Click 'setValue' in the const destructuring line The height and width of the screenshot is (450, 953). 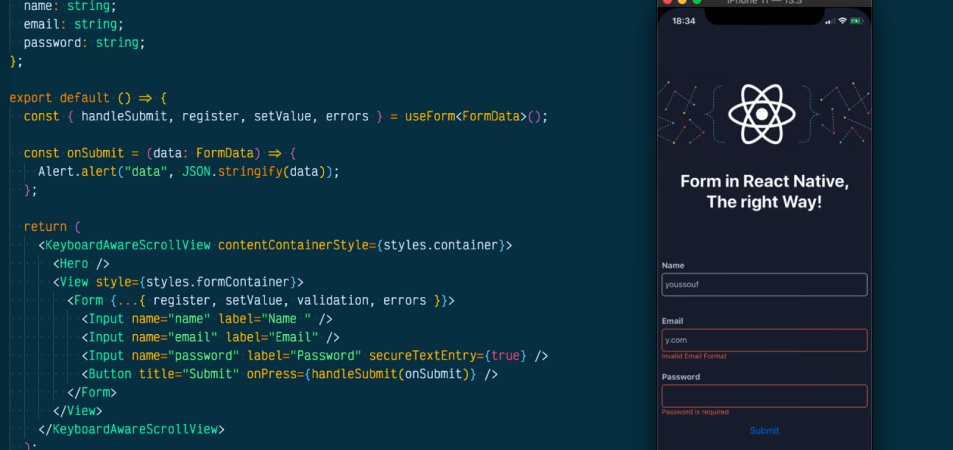282,116
